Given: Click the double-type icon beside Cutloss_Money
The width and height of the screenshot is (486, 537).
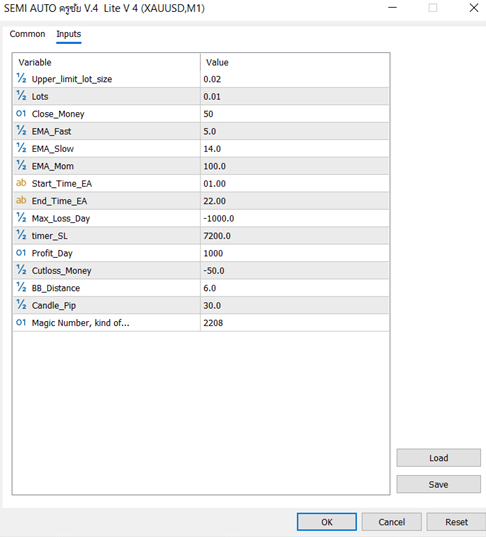Looking at the screenshot, I should click(x=21, y=270).
